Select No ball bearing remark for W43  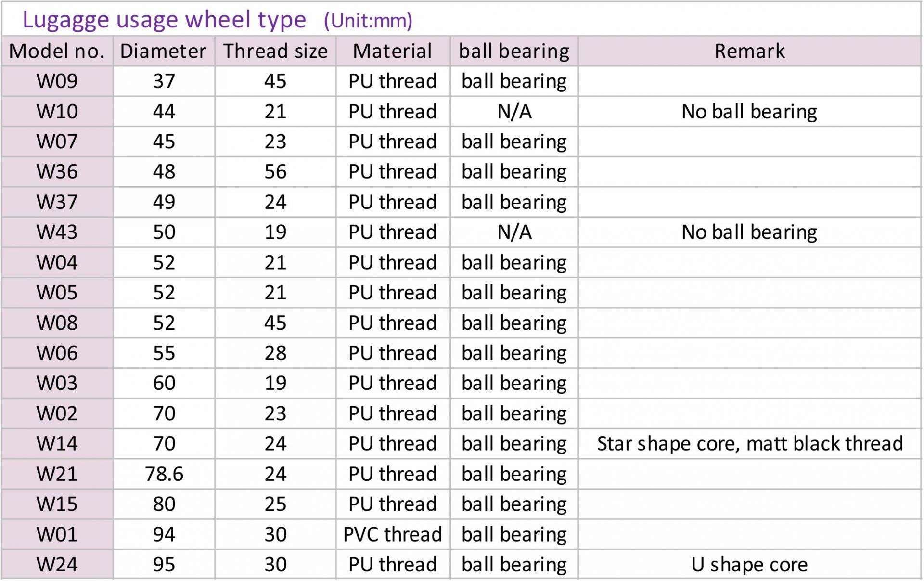749,232
